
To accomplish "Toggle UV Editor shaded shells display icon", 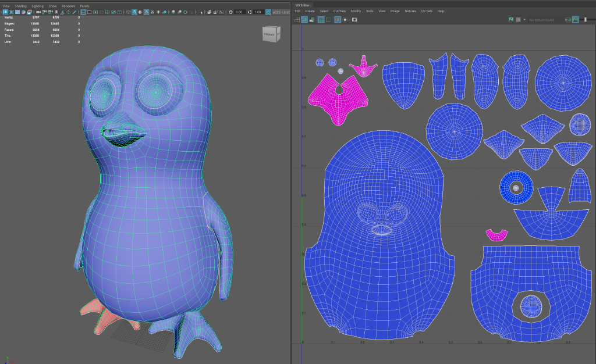I will (304, 19).
